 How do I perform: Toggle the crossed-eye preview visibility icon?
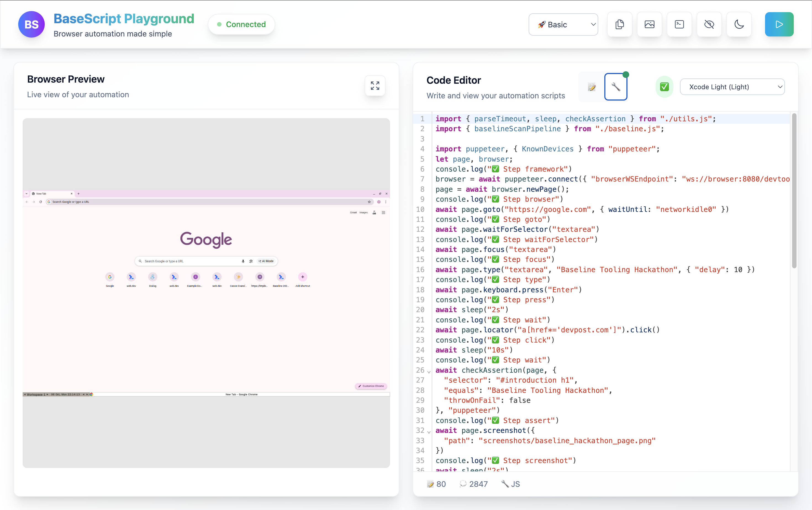click(x=709, y=24)
